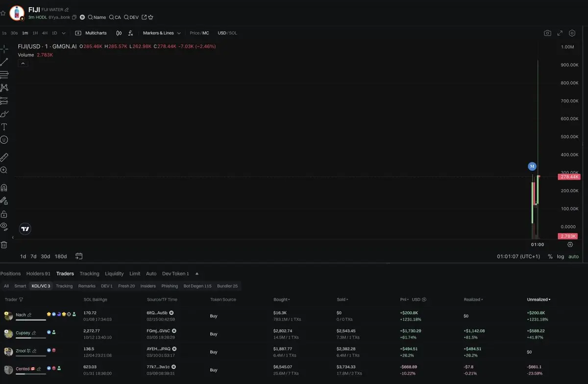Click the crown icon in token header
588x384 pixels.
pos(151,17)
